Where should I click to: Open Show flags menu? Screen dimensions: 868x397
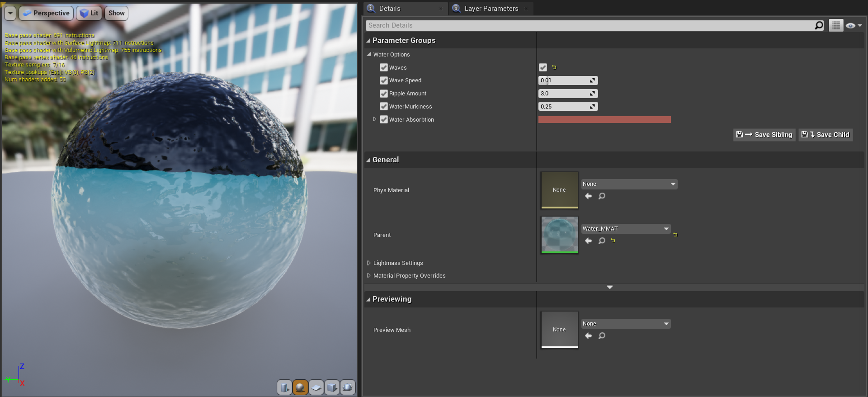[x=116, y=13]
